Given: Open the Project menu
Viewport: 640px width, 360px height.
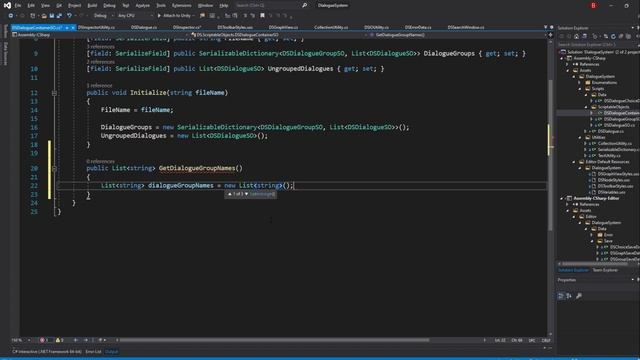Looking at the screenshot, I should pos(74,5).
